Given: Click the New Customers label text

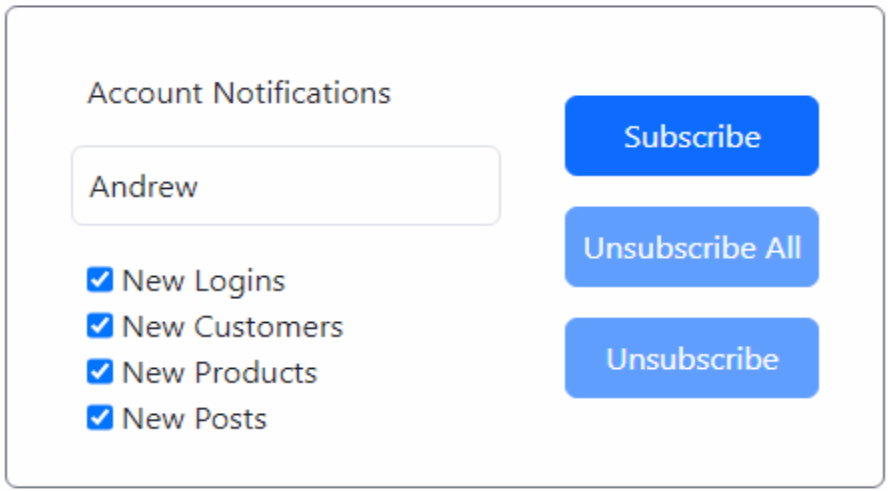Looking at the screenshot, I should point(232,327).
